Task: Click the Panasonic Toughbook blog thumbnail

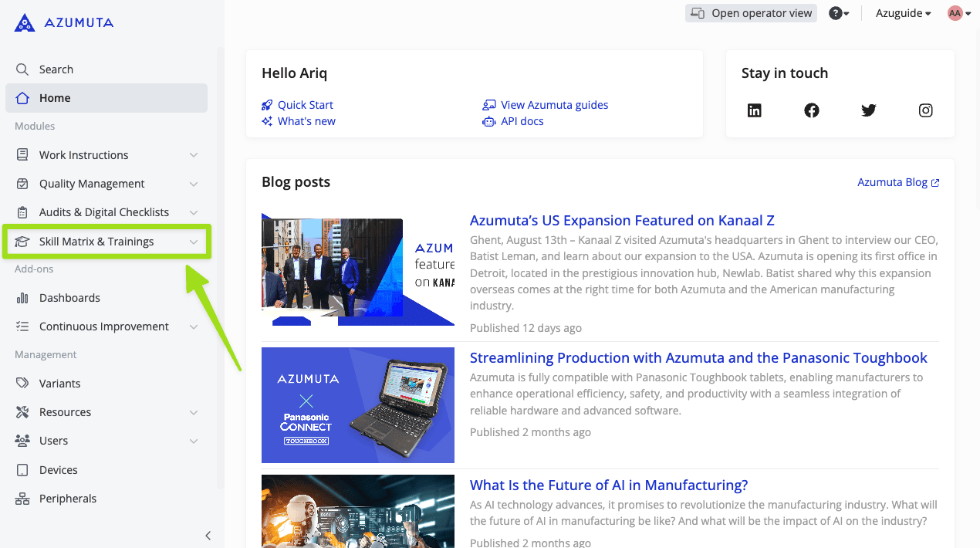Action: click(x=358, y=405)
